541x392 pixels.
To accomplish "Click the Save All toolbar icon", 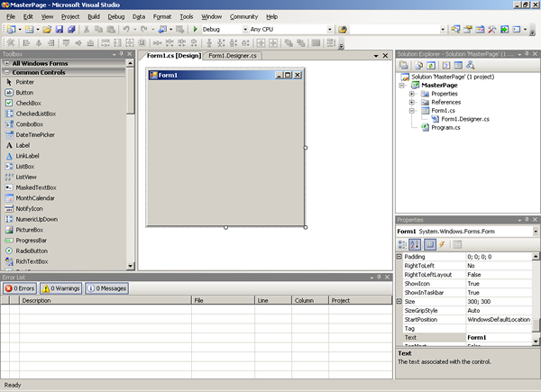I will tap(71, 30).
